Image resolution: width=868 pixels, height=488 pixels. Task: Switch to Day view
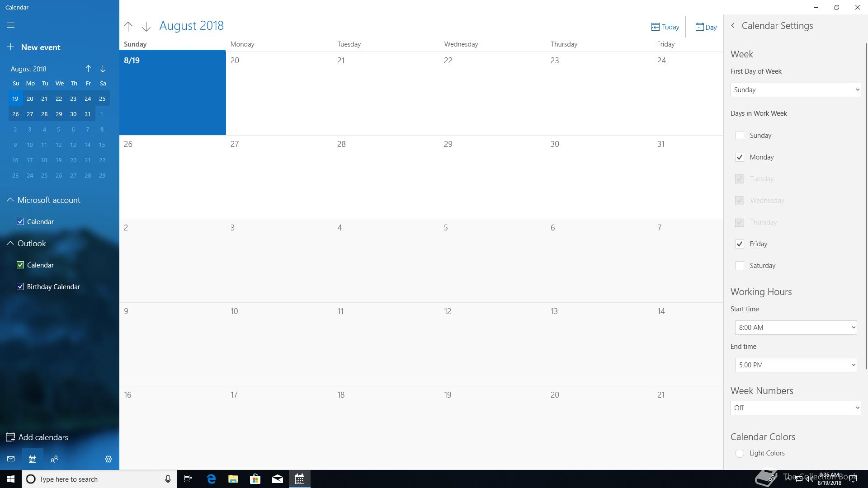706,27
